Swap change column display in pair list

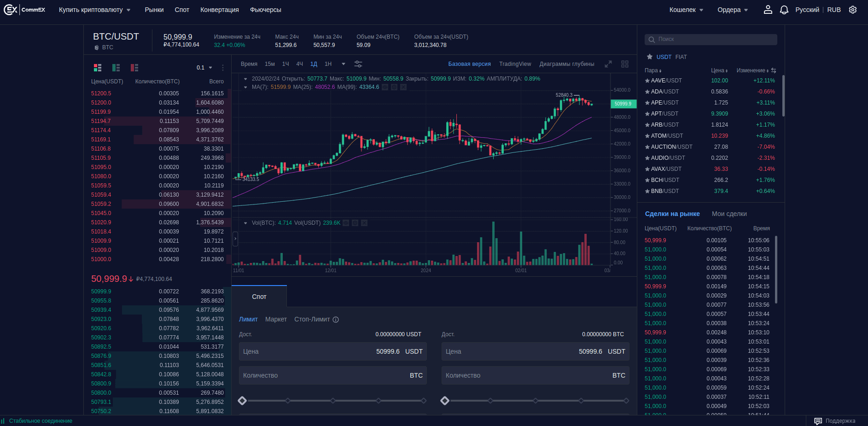click(774, 70)
